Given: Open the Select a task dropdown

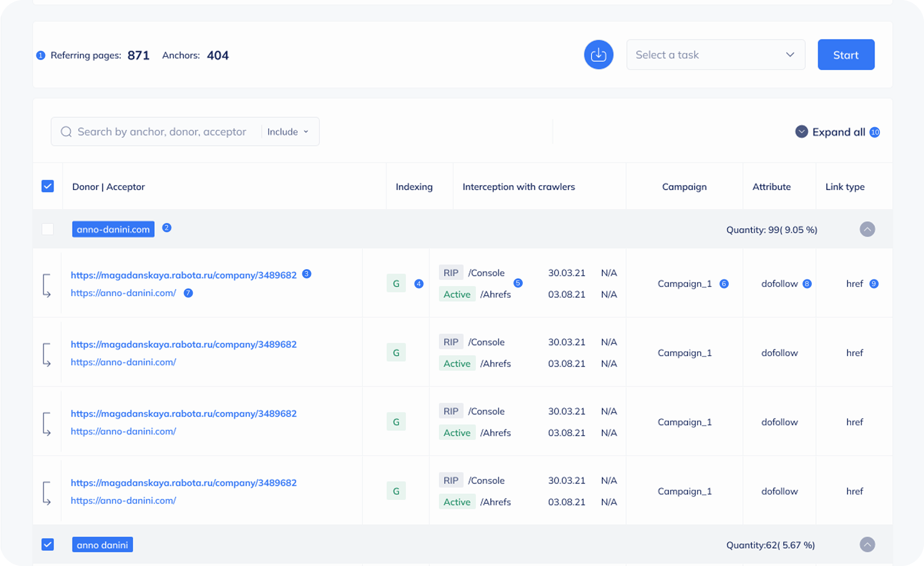Looking at the screenshot, I should [715, 55].
